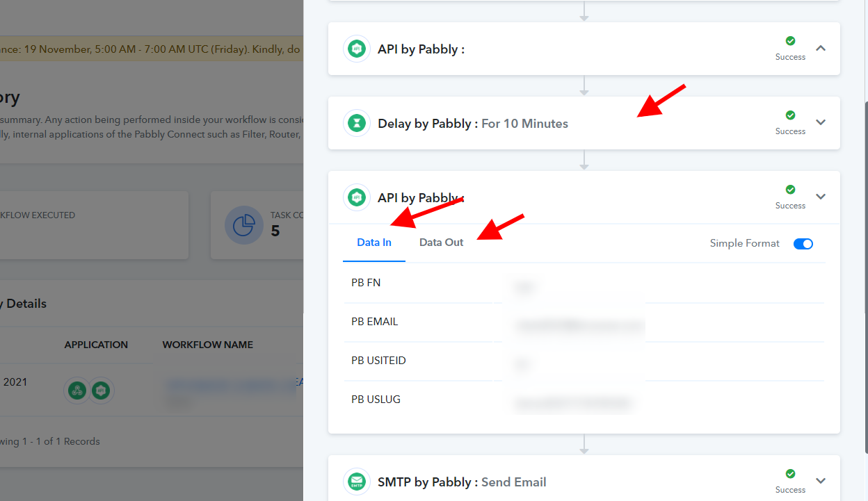
Task: Expand the Delay by Pabbly step
Action: (821, 122)
